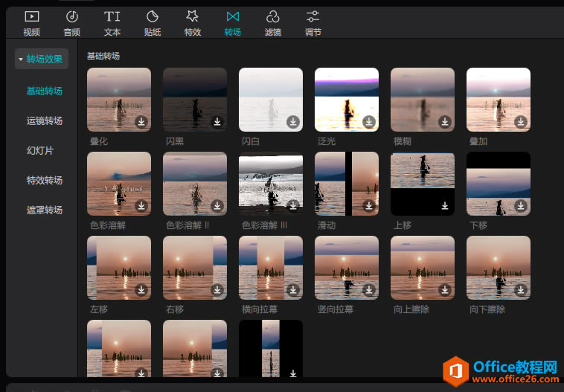Click the 色彩溶解 II label text
The height and width of the screenshot is (392, 564).
tap(188, 225)
